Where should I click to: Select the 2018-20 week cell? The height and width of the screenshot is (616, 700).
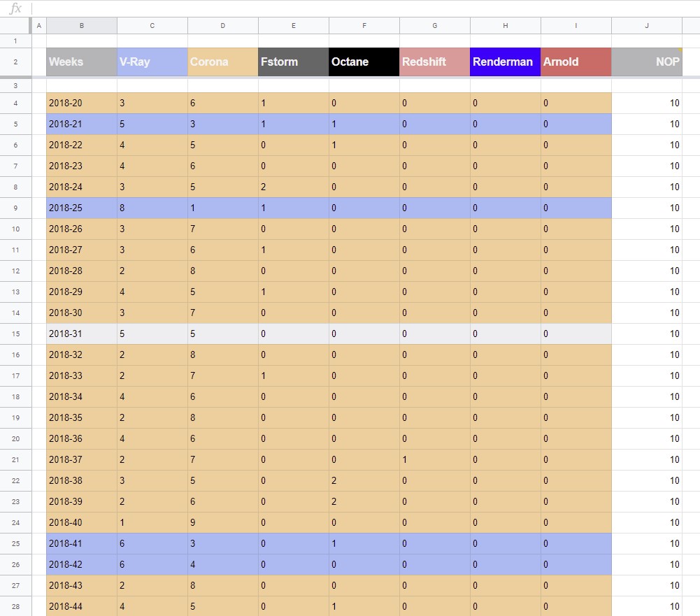82,103
